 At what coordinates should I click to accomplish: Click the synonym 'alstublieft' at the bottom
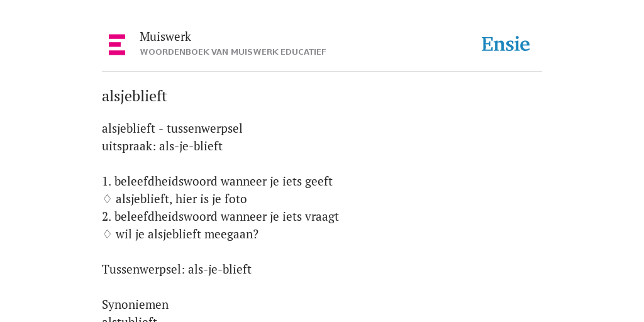click(130, 319)
